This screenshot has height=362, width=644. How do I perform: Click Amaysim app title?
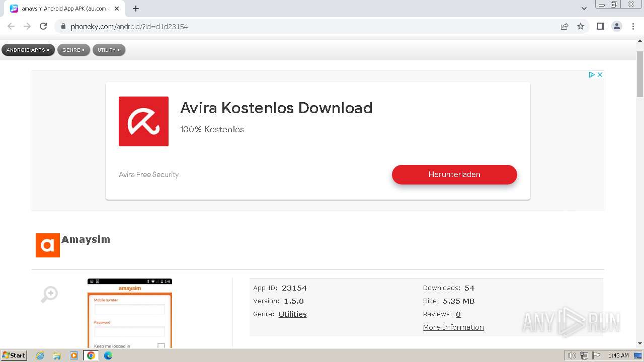pyautogui.click(x=86, y=239)
